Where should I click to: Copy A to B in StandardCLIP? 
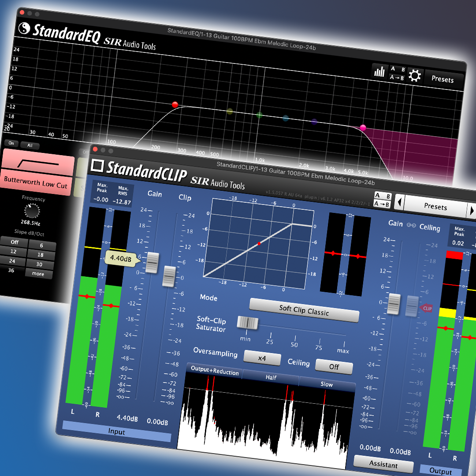coord(382,204)
